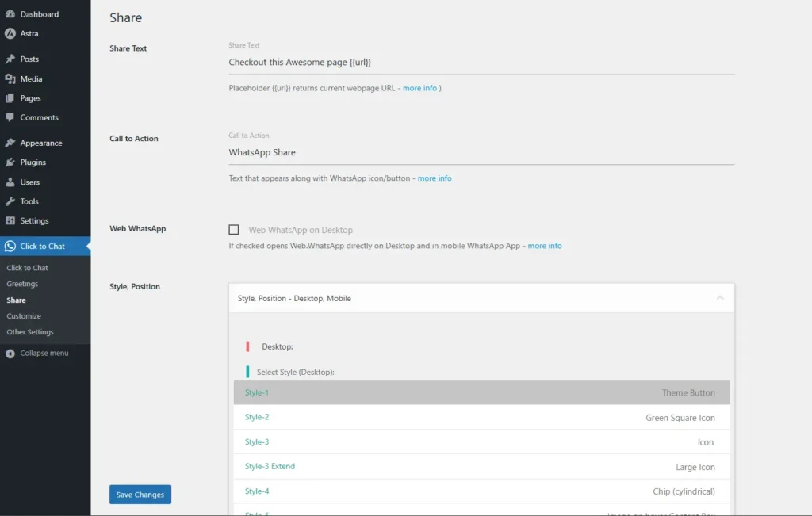The width and height of the screenshot is (812, 516).
Task: Focus the Share Text input field
Action: 481,62
